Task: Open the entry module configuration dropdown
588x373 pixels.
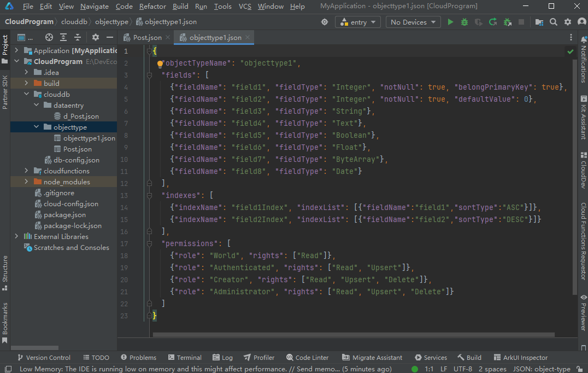Action: tap(358, 22)
